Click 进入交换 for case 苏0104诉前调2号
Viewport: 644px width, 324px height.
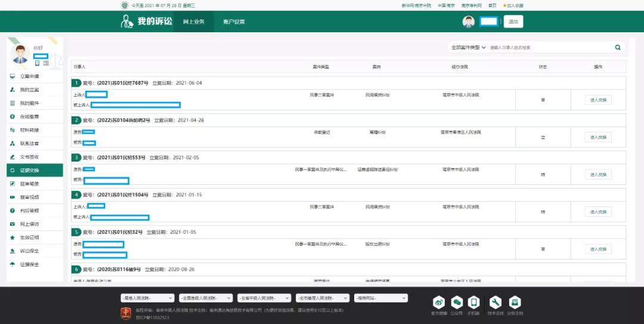(598, 137)
